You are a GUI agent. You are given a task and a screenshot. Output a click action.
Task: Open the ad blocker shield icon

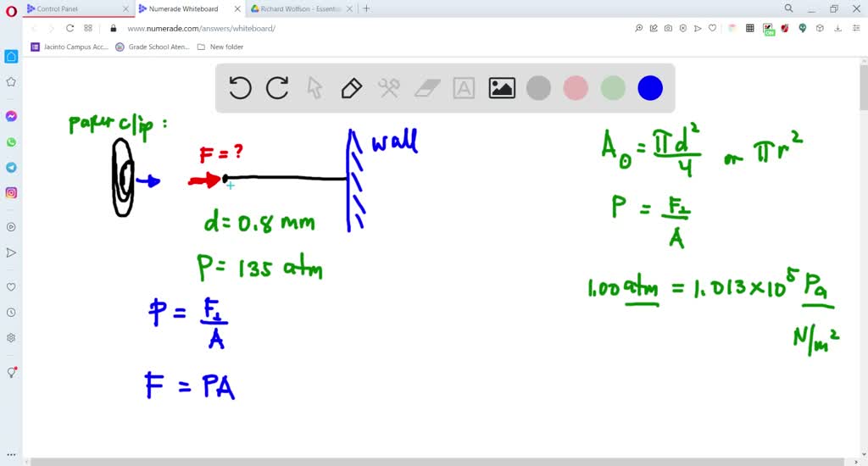point(683,28)
